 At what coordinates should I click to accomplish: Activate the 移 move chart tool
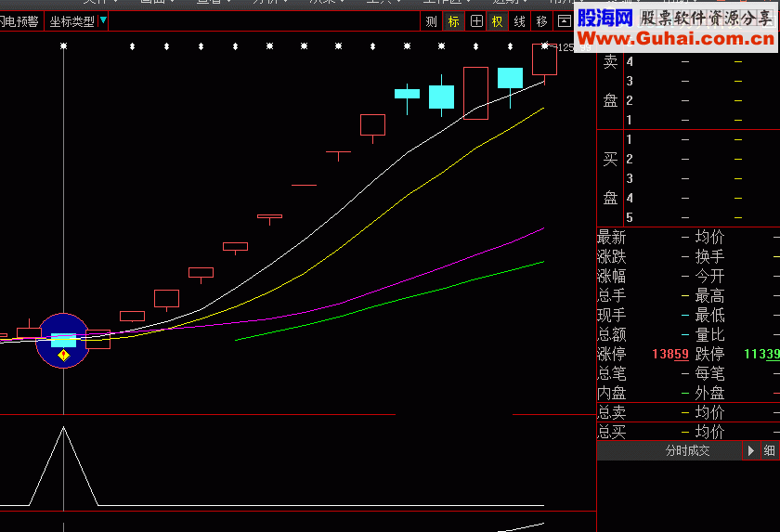(541, 21)
